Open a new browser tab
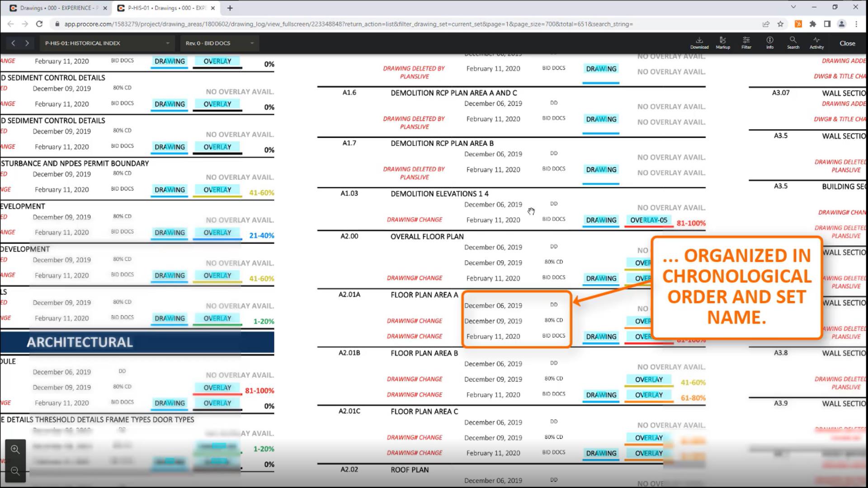This screenshot has width=868, height=488. pyautogui.click(x=230, y=8)
